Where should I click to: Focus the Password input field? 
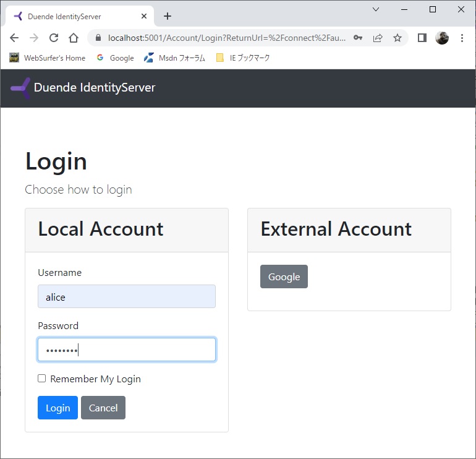pyautogui.click(x=127, y=350)
